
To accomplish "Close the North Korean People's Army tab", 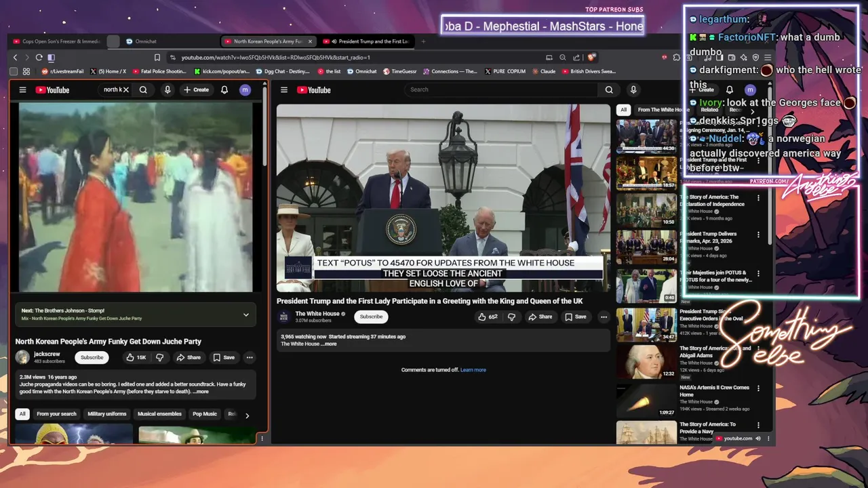I will coord(310,41).
